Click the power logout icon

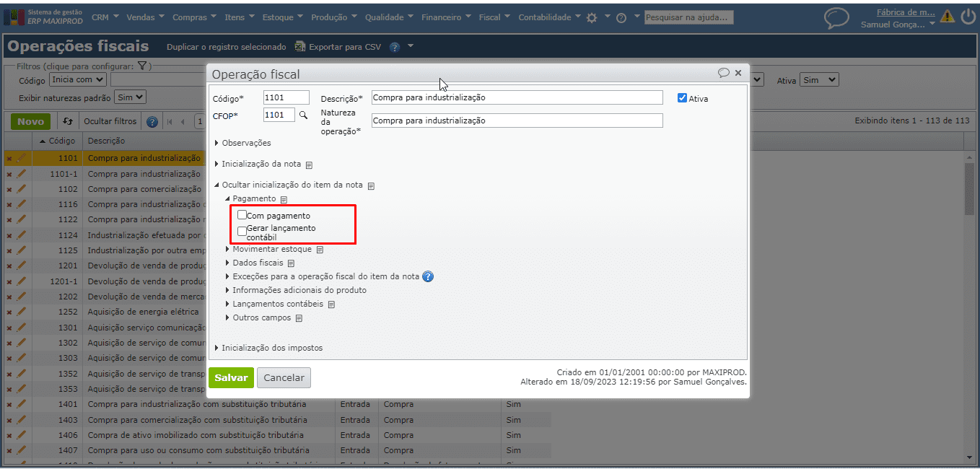point(968,17)
